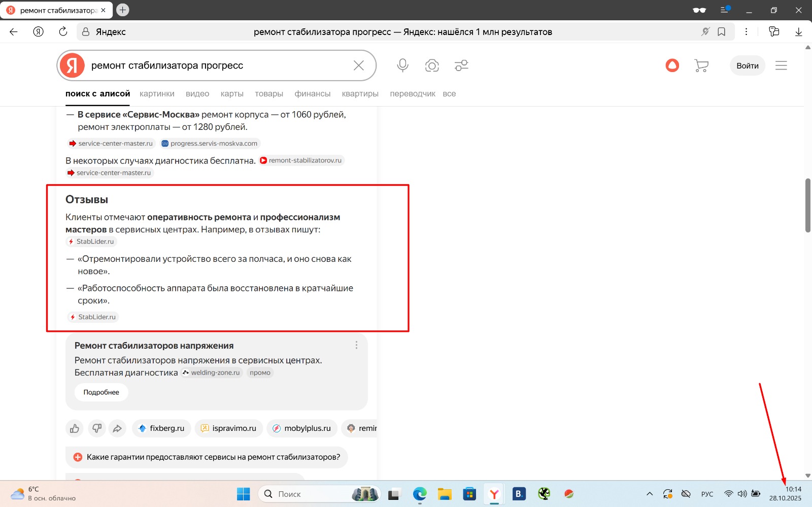Switch to the картинки tab
The width and height of the screenshot is (812, 507).
point(157,93)
